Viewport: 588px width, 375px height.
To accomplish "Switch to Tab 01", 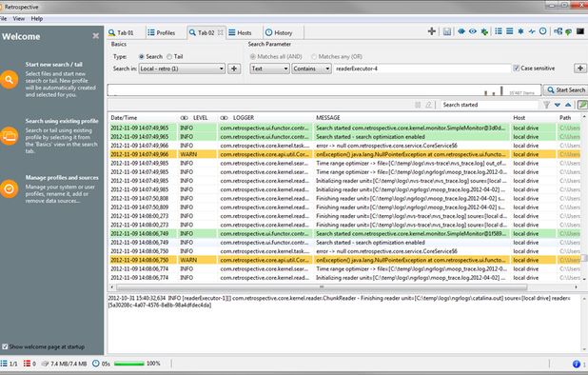I will (x=125, y=33).
